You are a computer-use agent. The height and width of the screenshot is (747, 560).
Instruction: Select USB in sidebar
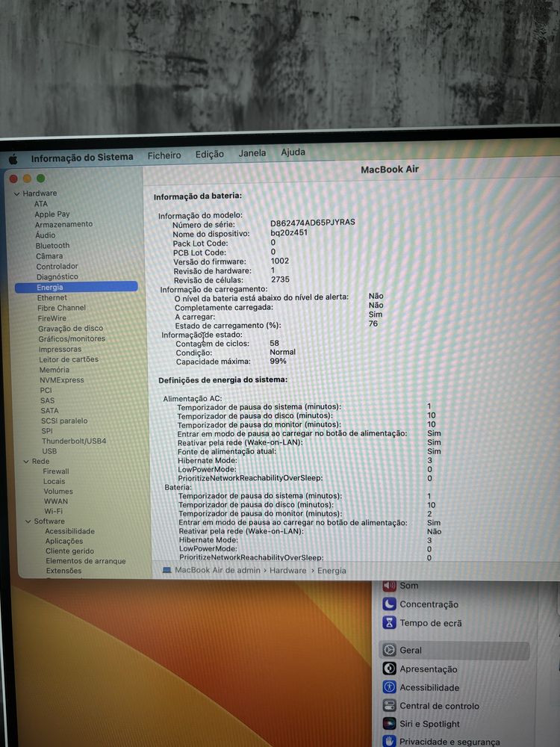tap(49, 451)
